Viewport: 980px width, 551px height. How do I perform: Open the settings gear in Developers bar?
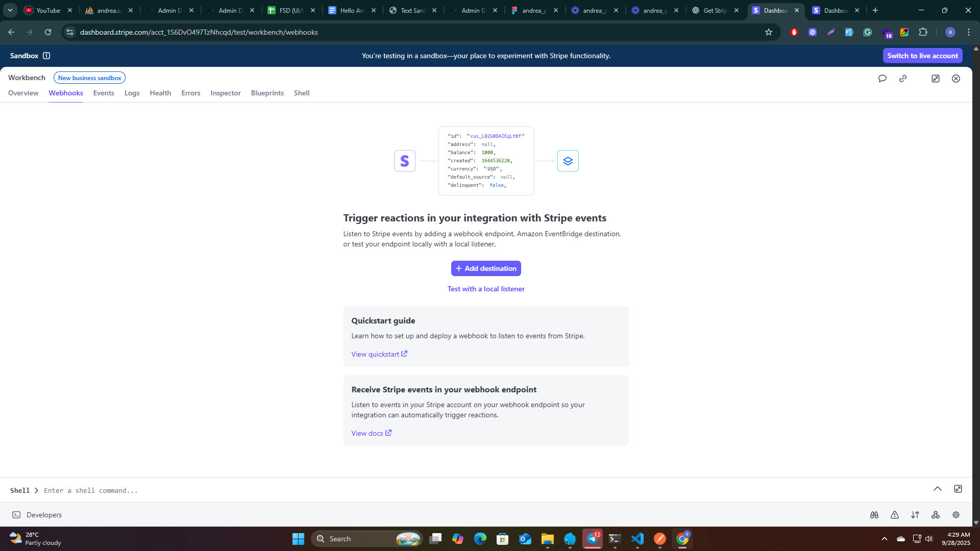tap(956, 515)
